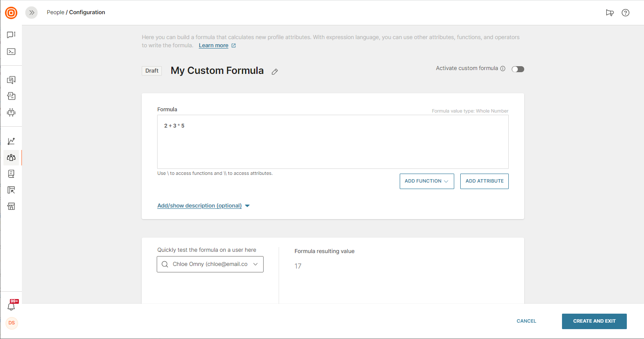Open the terminal console sidebar icon
Image resolution: width=644 pixels, height=339 pixels.
11,52
